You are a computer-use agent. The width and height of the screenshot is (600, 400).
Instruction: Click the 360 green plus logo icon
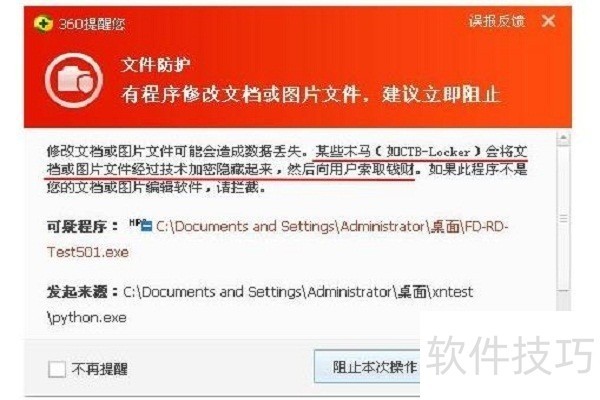click(43, 24)
